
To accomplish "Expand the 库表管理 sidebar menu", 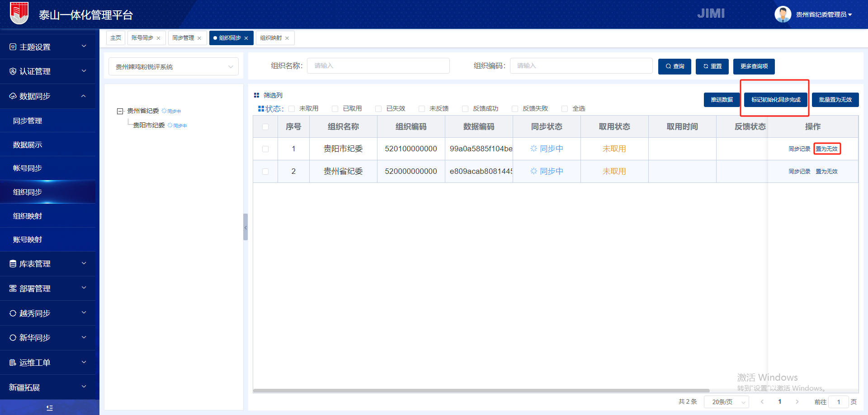I will pyautogui.click(x=48, y=264).
